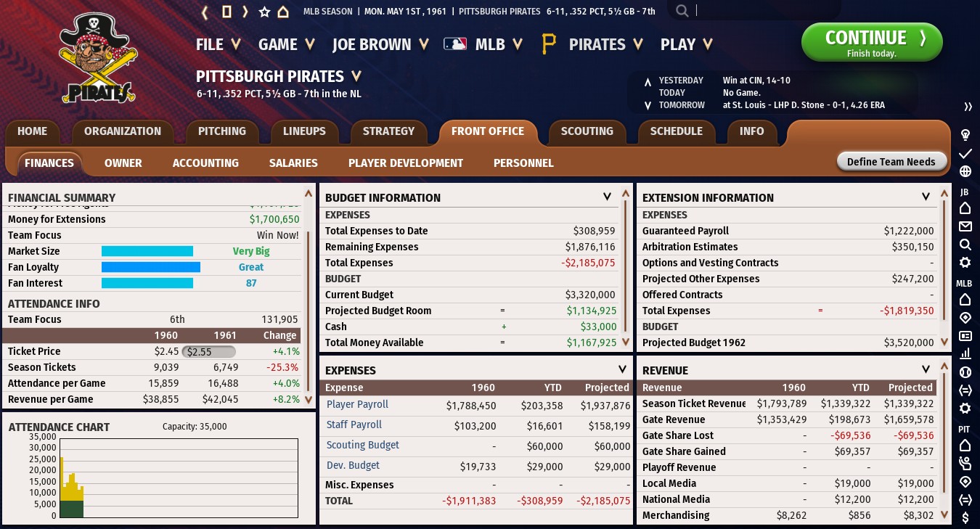
Task: Open the Revenue panel dropdown arrow
Action: coord(926,369)
